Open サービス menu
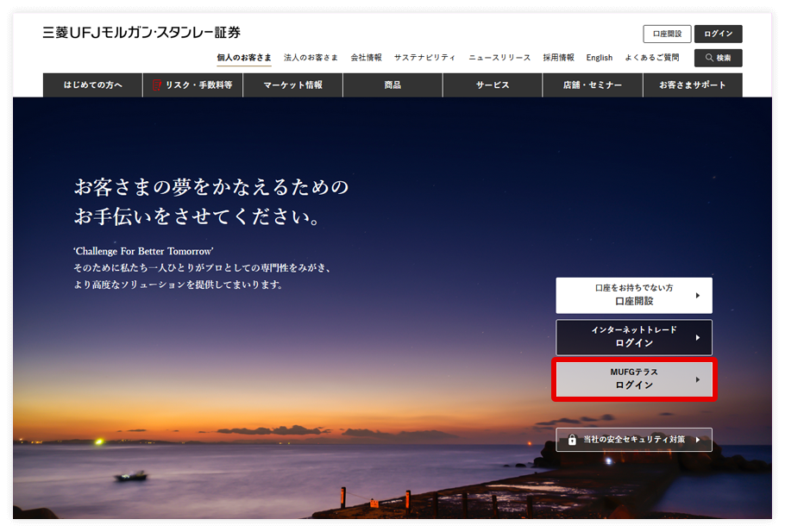785x532 pixels. click(493, 85)
